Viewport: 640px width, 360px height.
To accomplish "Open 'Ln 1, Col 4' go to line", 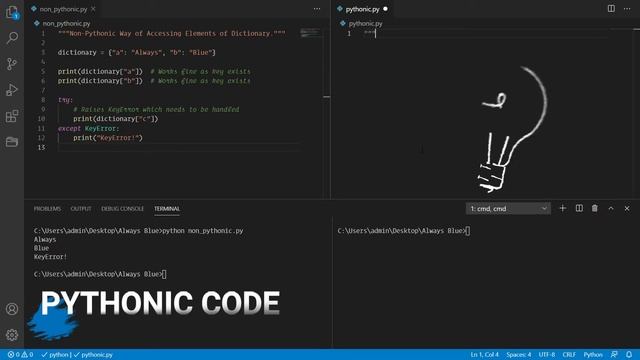I will click(484, 355).
